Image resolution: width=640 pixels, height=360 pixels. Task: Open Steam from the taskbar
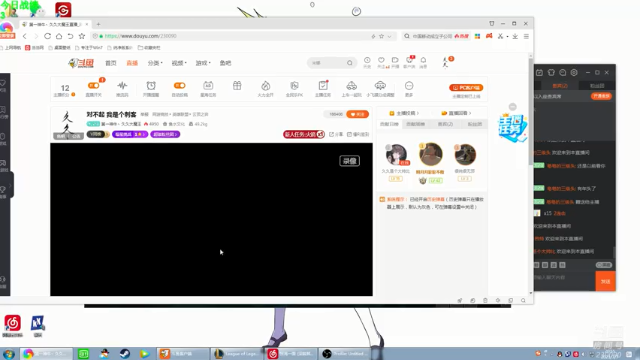[125, 353]
